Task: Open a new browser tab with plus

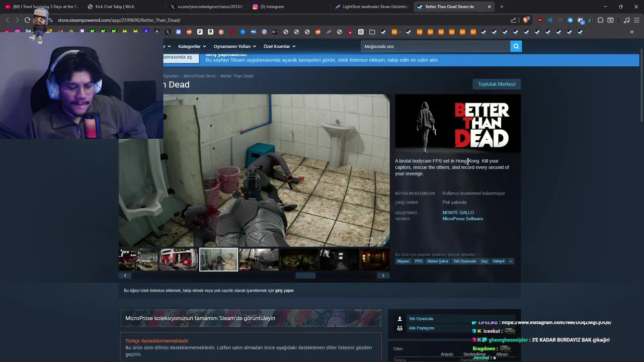Action: (502, 7)
